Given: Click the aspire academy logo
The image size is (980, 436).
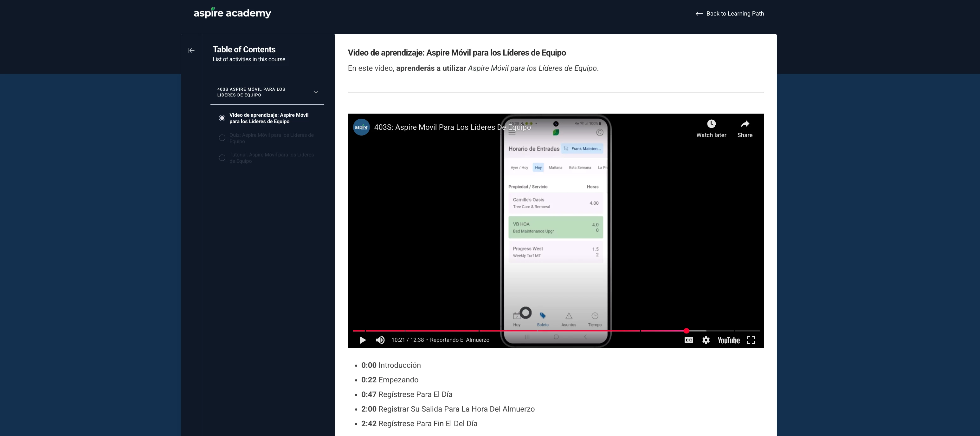Looking at the screenshot, I should pos(232,13).
